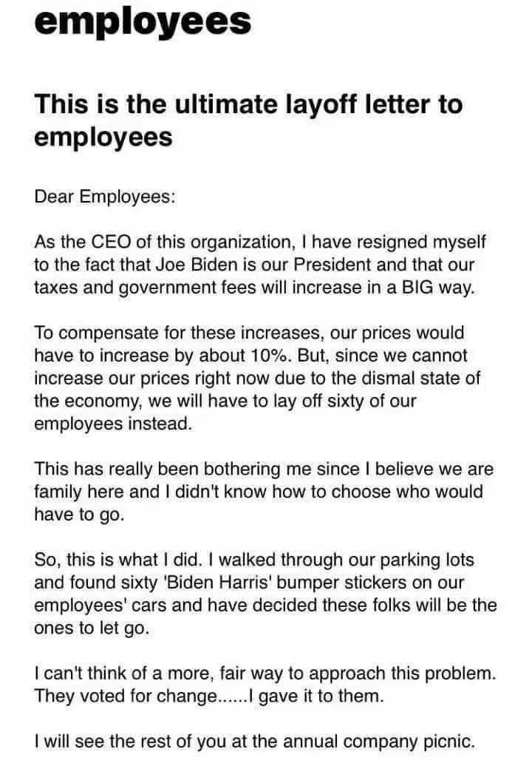Click the words "employees instead."

coord(112,424)
